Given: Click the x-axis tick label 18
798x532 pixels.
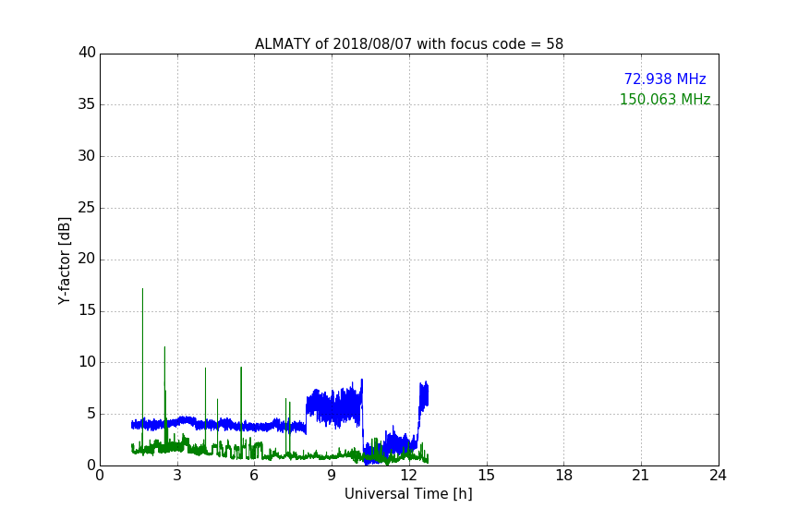Looking at the screenshot, I should pos(564,476).
